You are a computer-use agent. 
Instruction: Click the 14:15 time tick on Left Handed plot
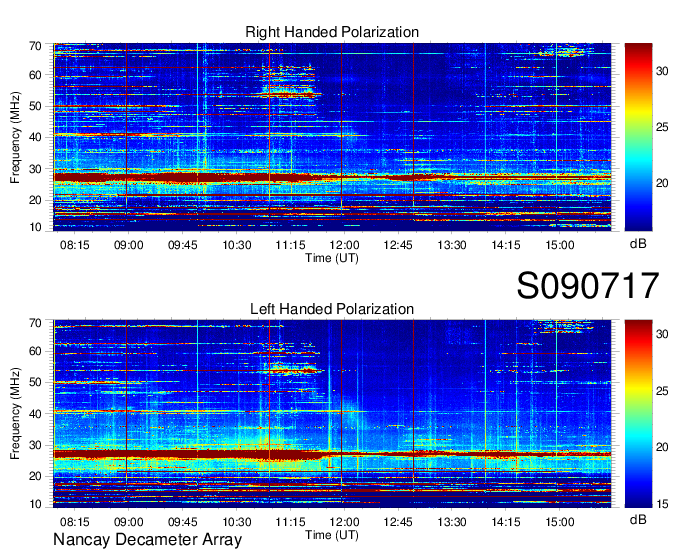[x=506, y=522]
